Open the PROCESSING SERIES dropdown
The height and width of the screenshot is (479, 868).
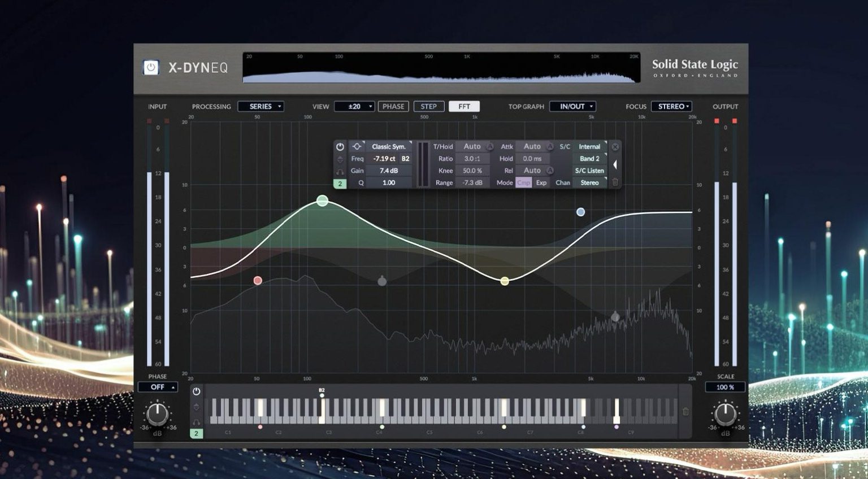pos(261,106)
